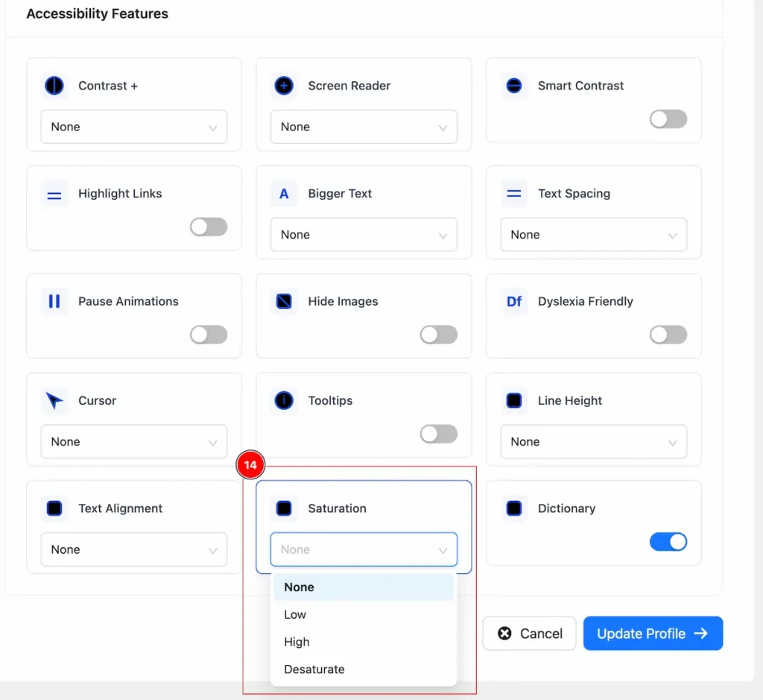The height and width of the screenshot is (700, 763).
Task: Click the Dyslexia Friendly Df icon
Action: pyautogui.click(x=514, y=301)
